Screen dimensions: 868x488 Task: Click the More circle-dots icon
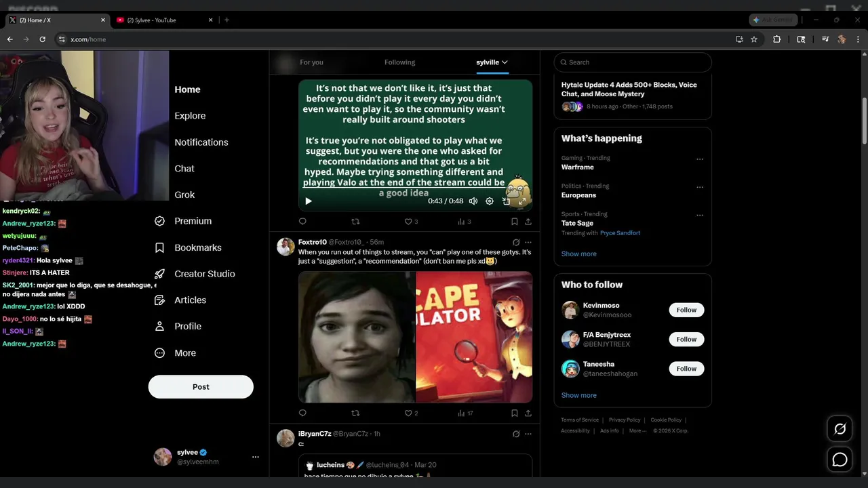160,353
